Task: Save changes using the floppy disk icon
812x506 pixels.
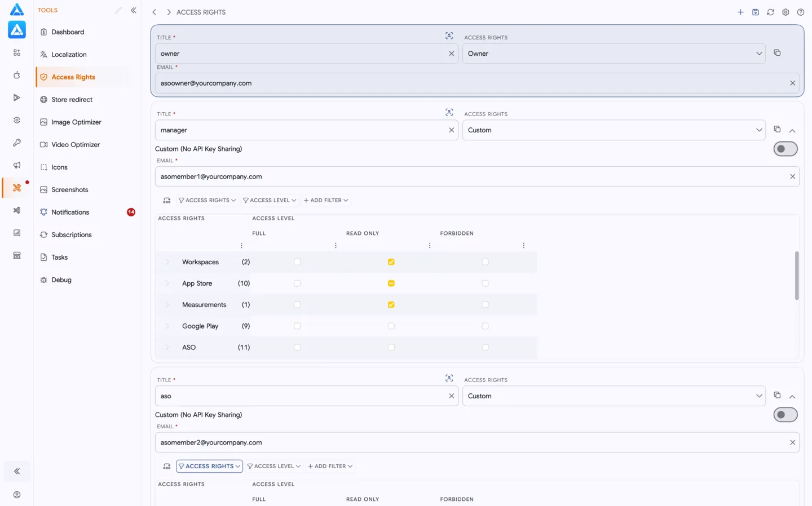Action: 756,12
